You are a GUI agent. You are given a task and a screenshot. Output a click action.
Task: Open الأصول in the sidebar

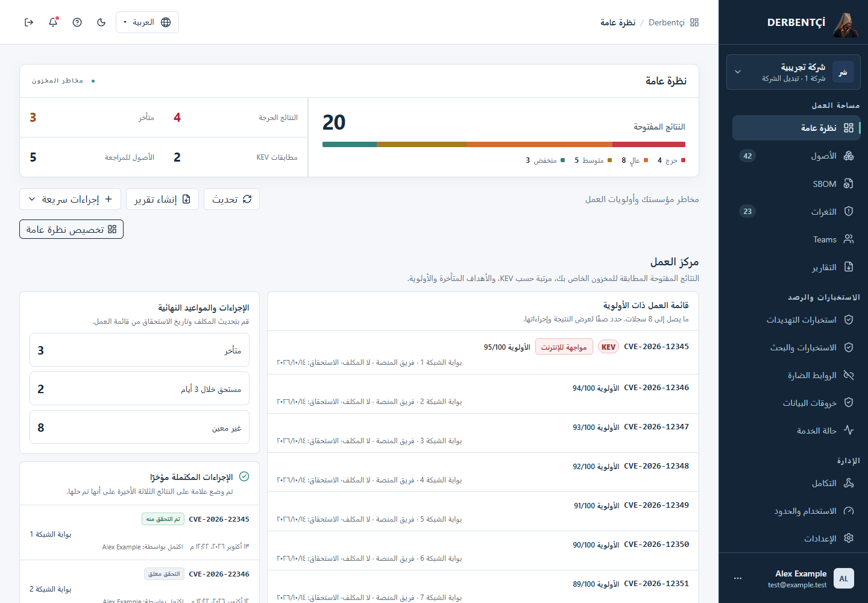(x=796, y=156)
